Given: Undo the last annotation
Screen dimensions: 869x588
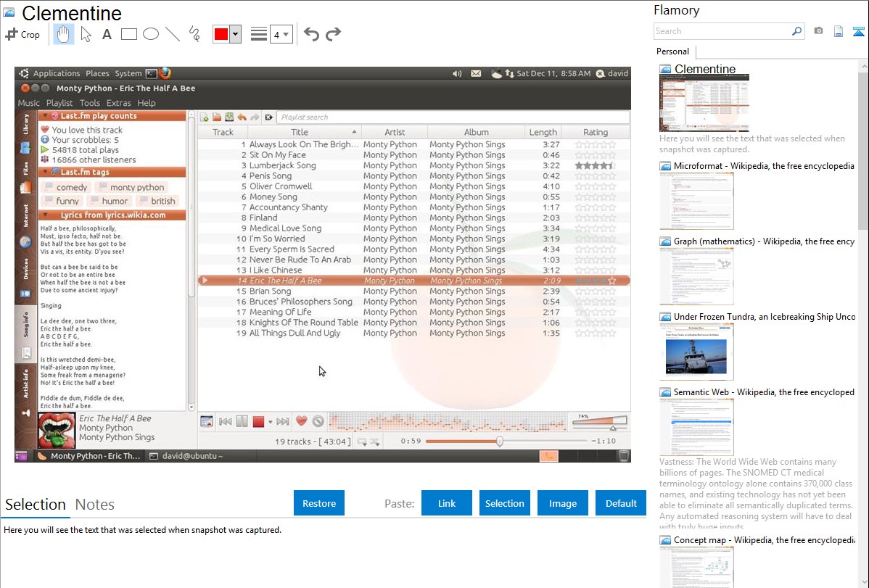Looking at the screenshot, I should 311,34.
